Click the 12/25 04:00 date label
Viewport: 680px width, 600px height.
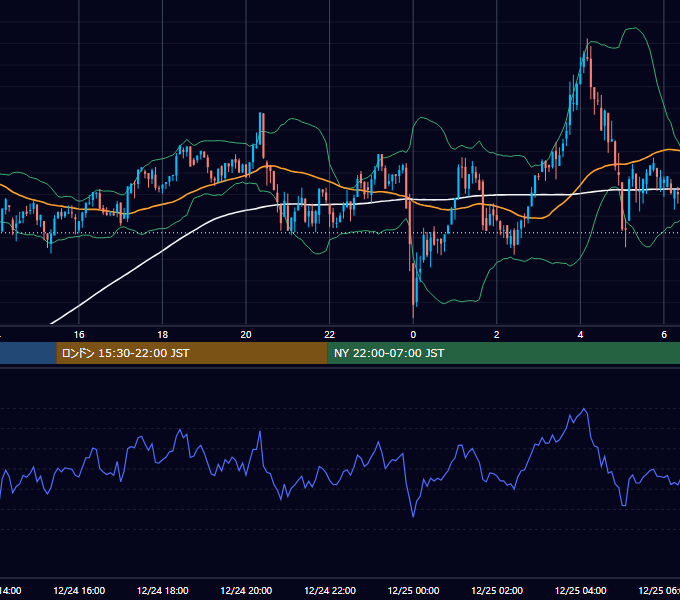point(581,590)
